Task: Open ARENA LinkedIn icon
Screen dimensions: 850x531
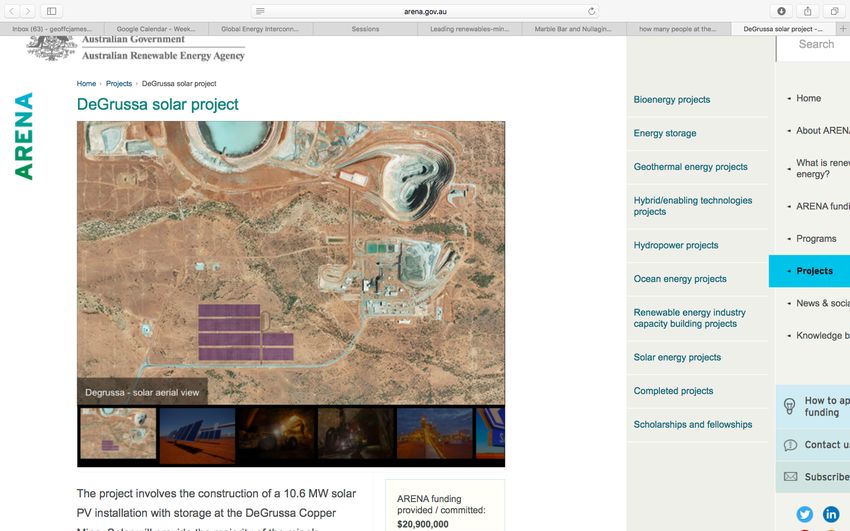Action: 831,514
